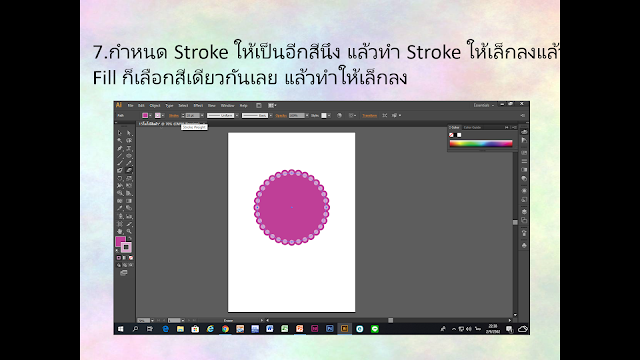Image resolution: width=640 pixels, height=360 pixels.
Task: Select the Selection tool arrow
Action: tap(120, 133)
